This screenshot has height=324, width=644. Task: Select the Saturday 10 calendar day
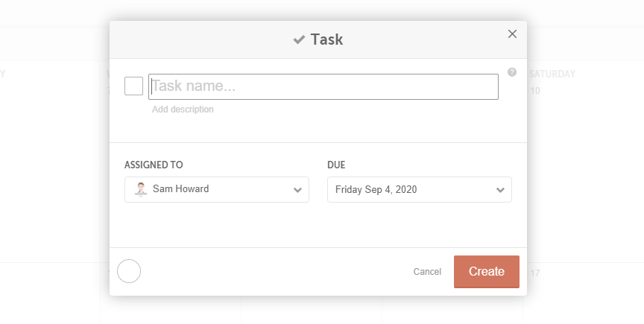[x=535, y=91]
